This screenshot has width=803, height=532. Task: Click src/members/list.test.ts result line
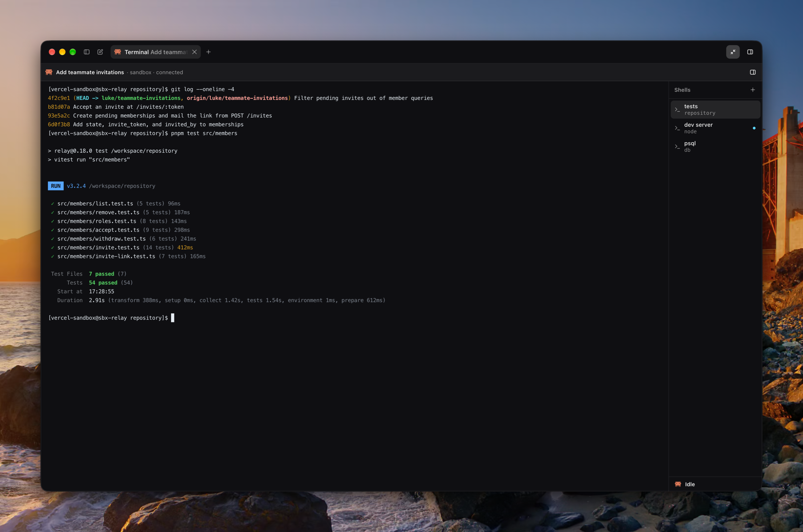[x=116, y=204]
